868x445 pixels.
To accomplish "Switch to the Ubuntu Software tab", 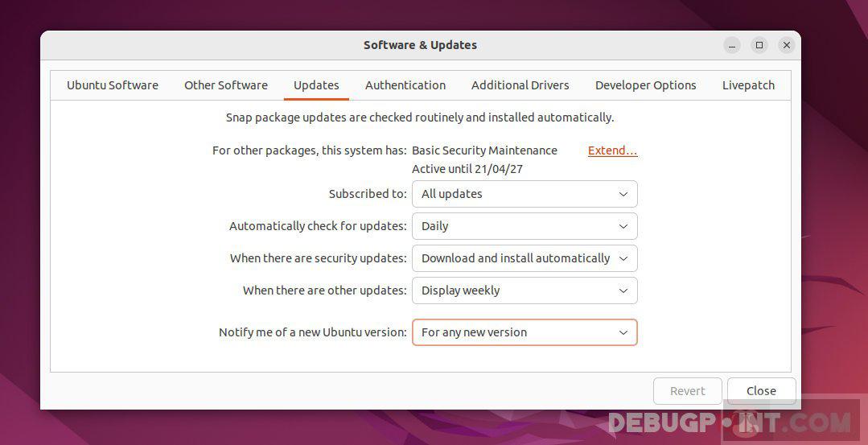I will click(x=113, y=85).
